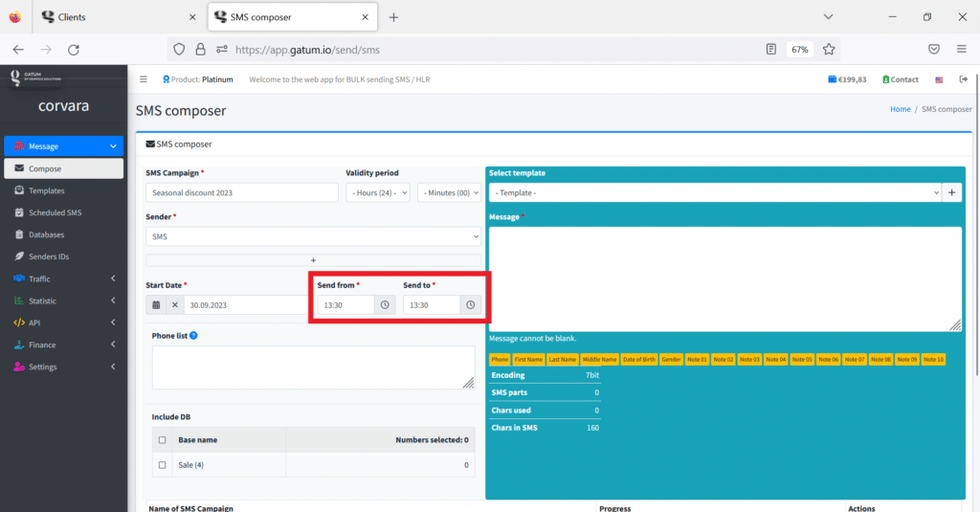Viewport: 980px width, 512px height.
Task: Tick the Sale (4) database checkbox
Action: point(162,465)
